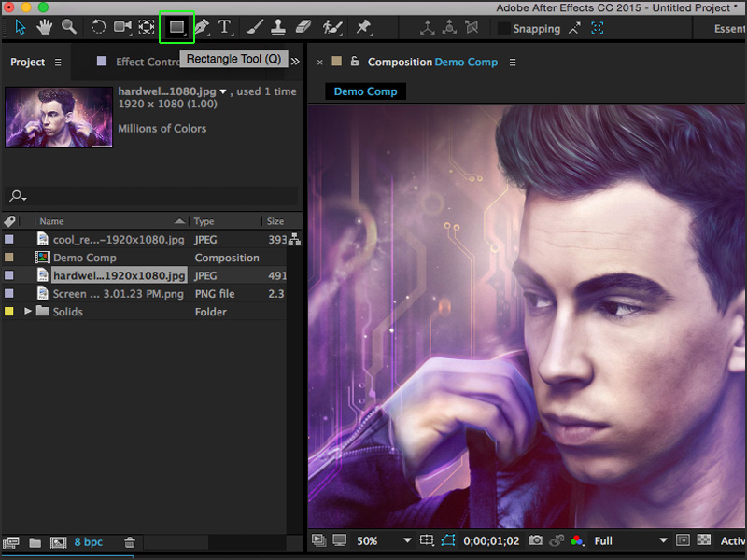This screenshot has height=560, width=747.
Task: Sort project items by Name column
Action: tap(111, 221)
